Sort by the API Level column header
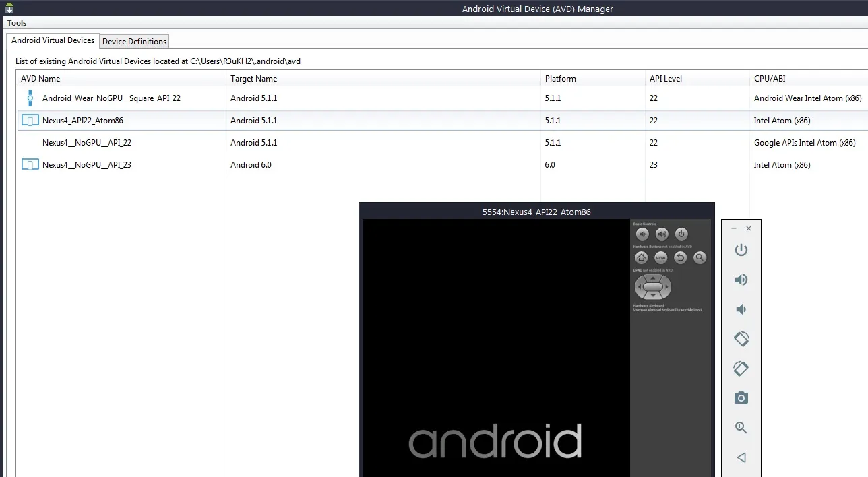This screenshot has height=477, width=868. [x=697, y=79]
